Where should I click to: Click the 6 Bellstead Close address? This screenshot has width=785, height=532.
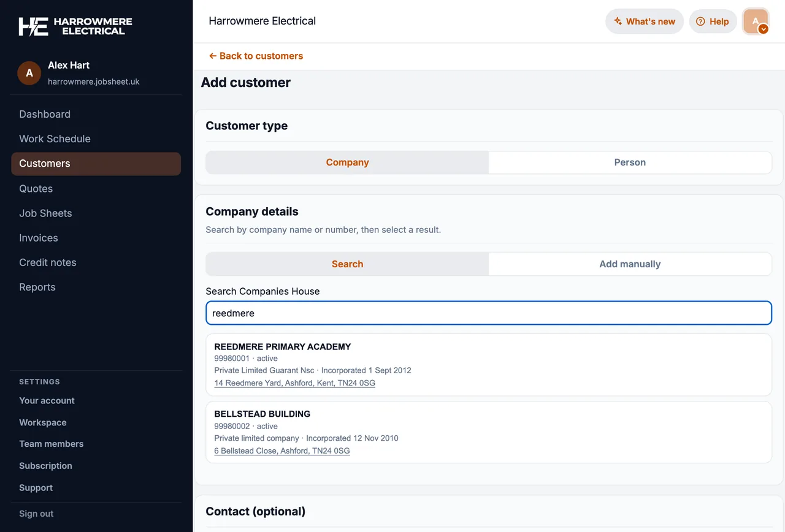[282, 450]
